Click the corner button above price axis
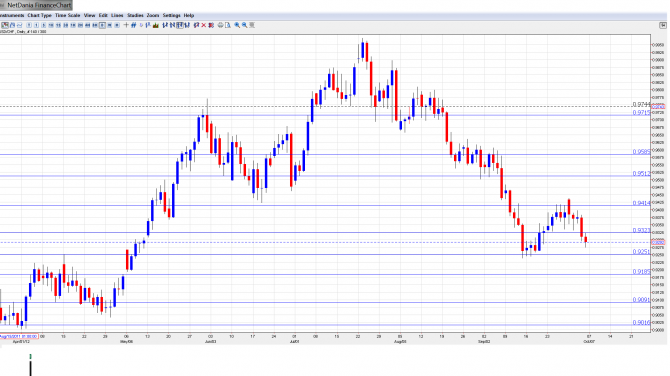 click(x=663, y=26)
